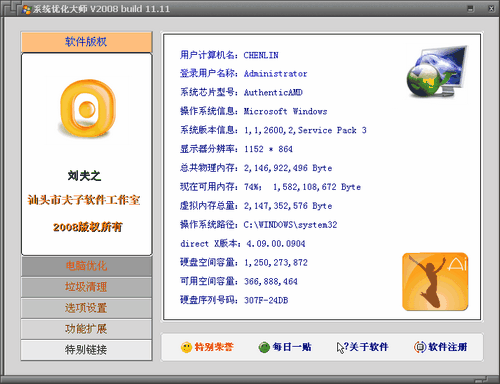This screenshot has height=384, width=500.
Task: Click the author name 刘夫之
Action: point(84,176)
